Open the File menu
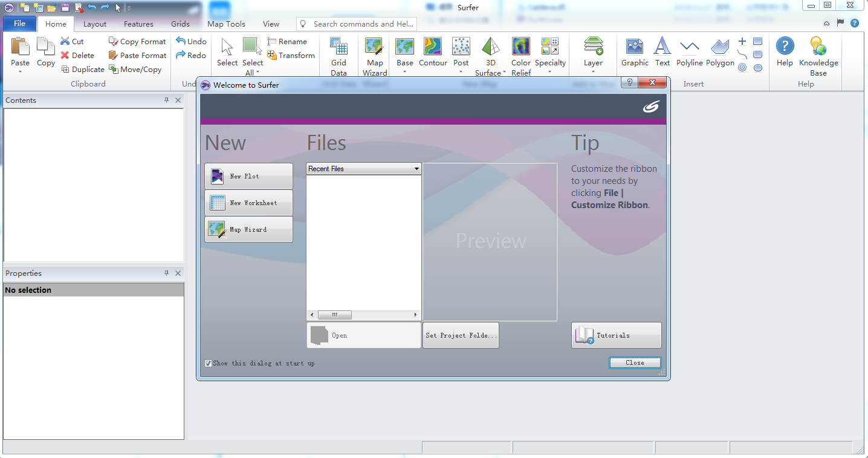 [x=19, y=24]
